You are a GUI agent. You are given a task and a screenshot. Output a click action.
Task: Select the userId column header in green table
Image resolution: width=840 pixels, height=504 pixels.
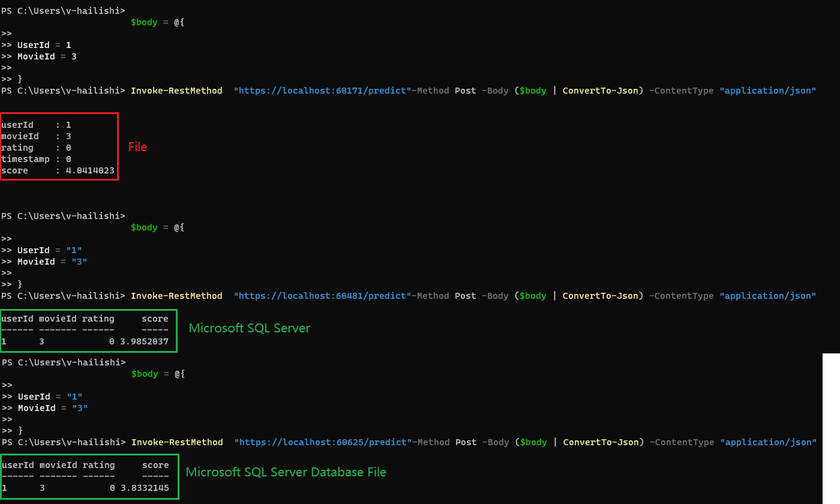[18, 318]
